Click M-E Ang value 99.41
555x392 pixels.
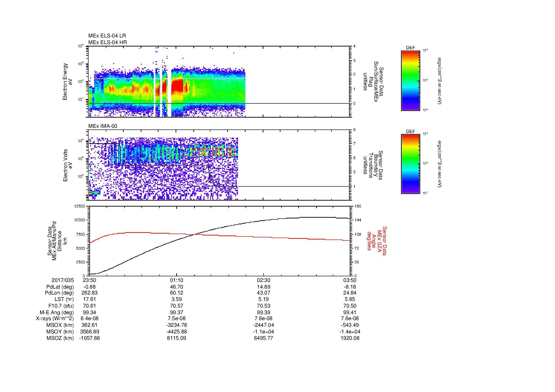pyautogui.click(x=350, y=312)
